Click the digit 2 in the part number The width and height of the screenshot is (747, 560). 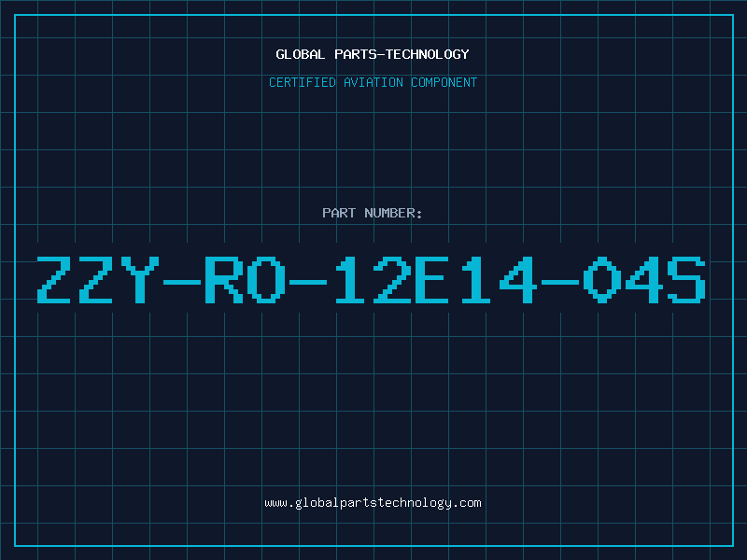tap(392, 280)
